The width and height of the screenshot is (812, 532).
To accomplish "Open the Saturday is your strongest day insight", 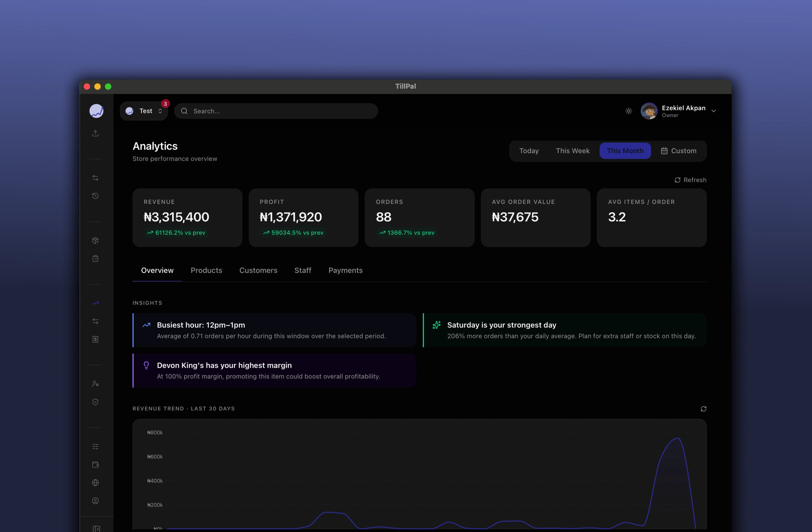I will [x=565, y=330].
